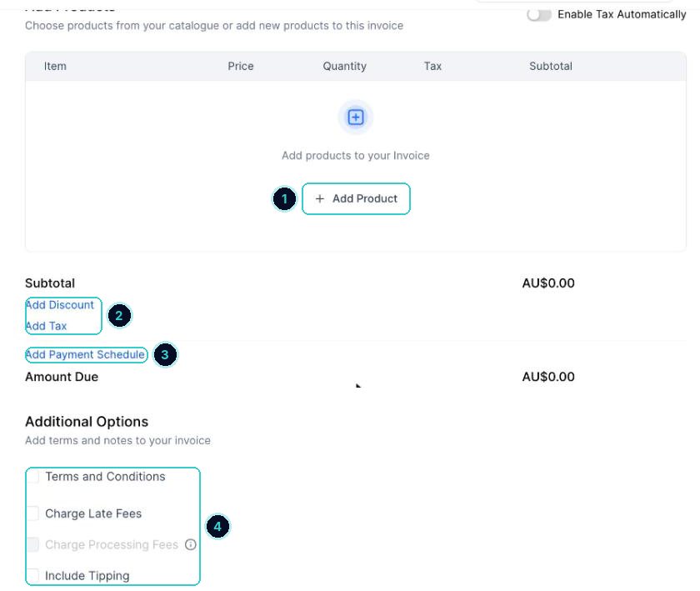This screenshot has height=591, width=700.
Task: Click the blue add-product plus icon
Action: point(355,118)
